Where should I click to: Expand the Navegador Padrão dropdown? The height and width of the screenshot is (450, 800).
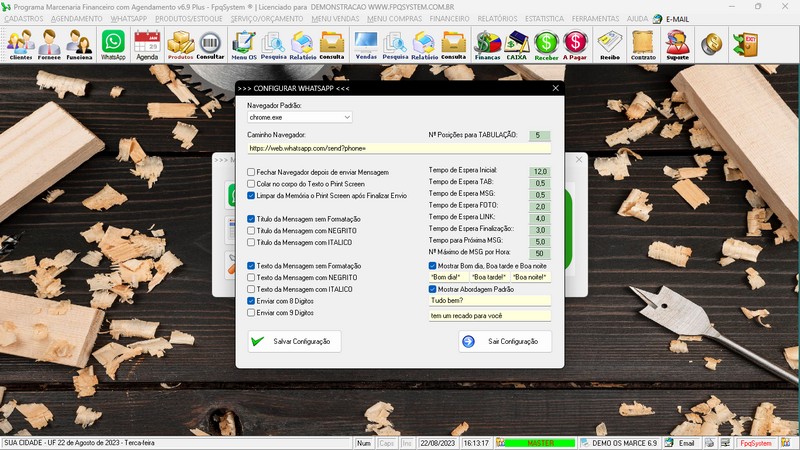347,117
